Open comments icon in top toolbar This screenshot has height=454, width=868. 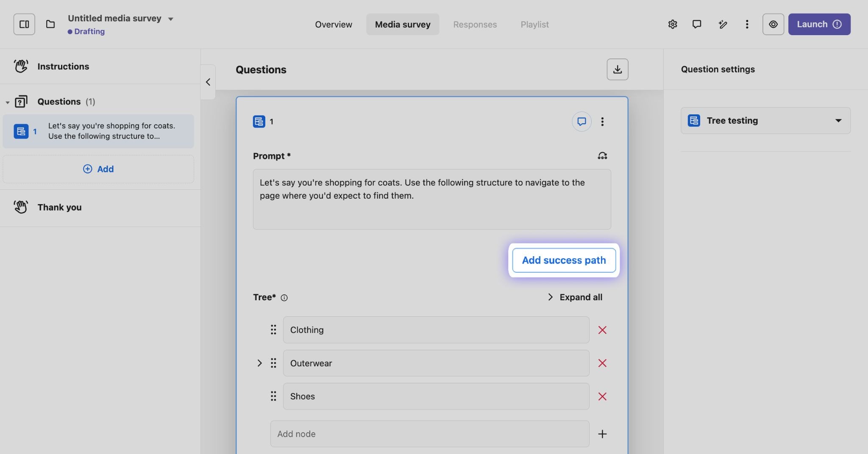click(697, 24)
